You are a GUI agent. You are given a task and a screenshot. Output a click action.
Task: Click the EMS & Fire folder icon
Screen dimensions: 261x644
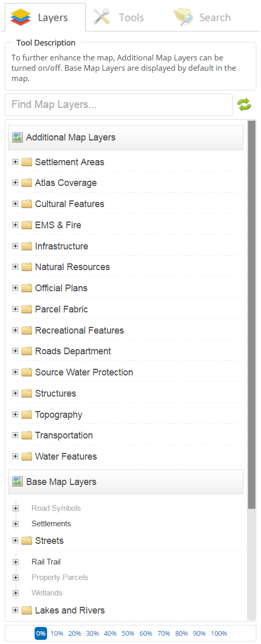27,225
